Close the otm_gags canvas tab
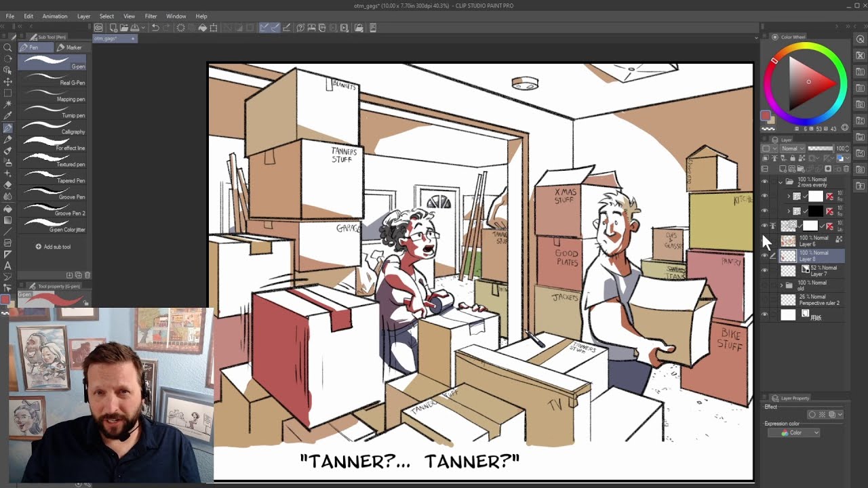 (133, 39)
